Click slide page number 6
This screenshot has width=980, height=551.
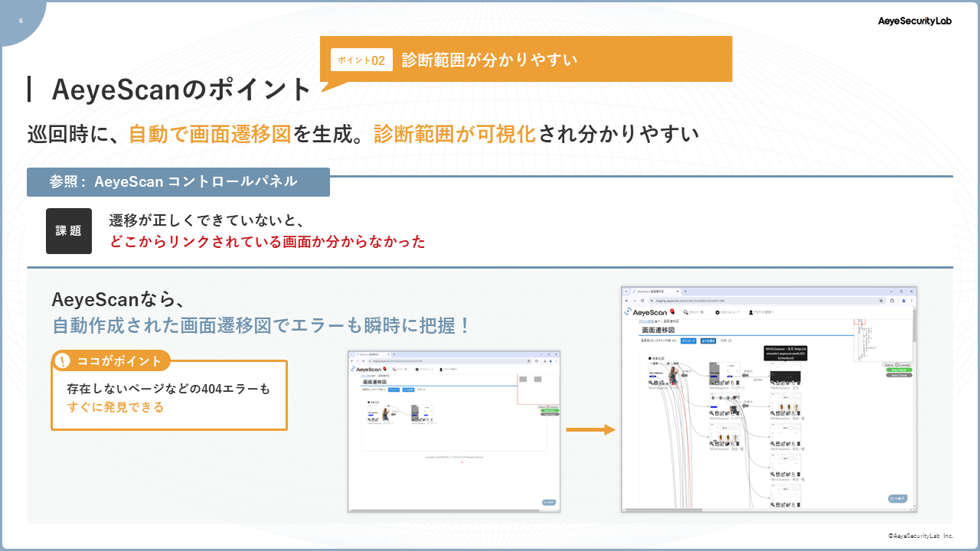click(x=21, y=21)
